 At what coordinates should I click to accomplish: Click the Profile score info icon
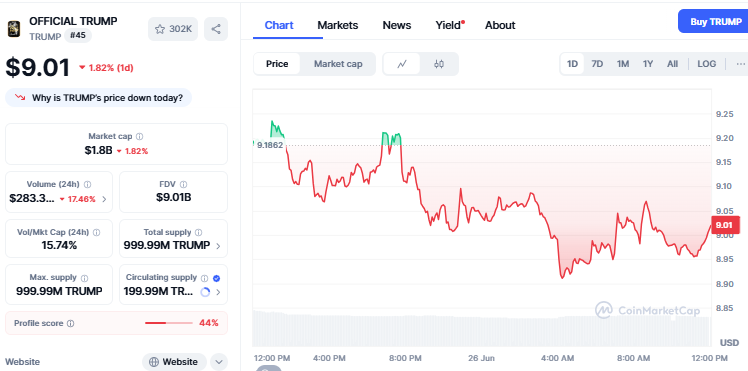(x=71, y=323)
